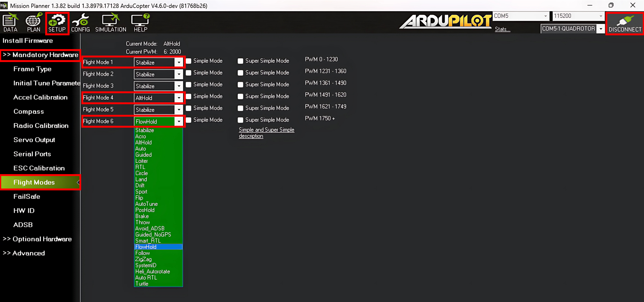Choose AutoTune from the mode list
Viewport: 644px width, 302px height.
point(158,204)
